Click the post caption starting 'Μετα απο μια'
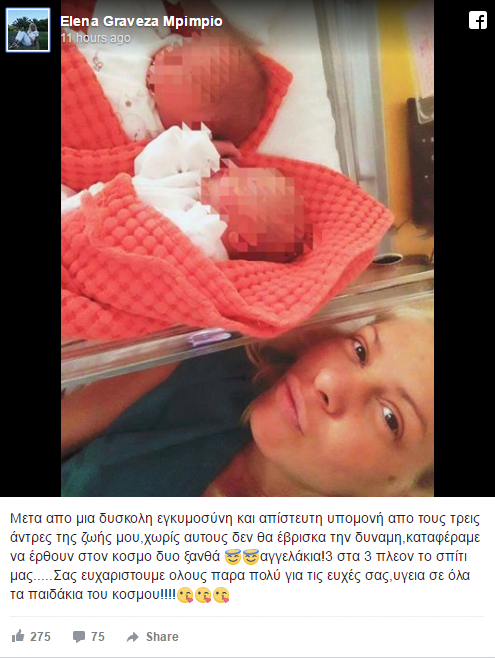 245,556
